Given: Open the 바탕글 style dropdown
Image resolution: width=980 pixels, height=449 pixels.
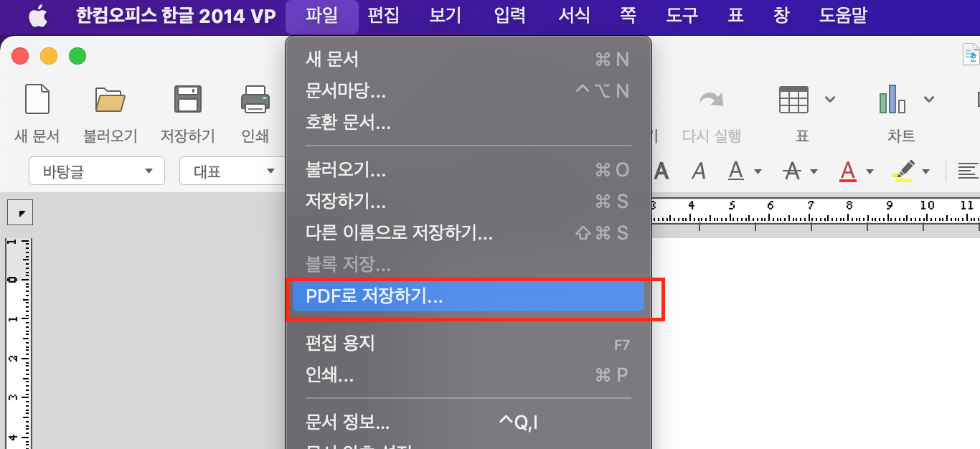Looking at the screenshot, I should point(97,171).
